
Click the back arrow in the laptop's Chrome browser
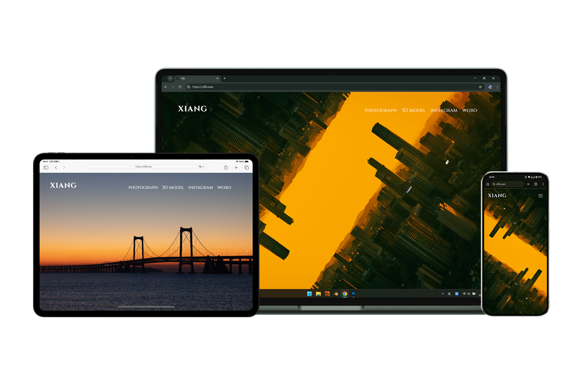(x=166, y=87)
